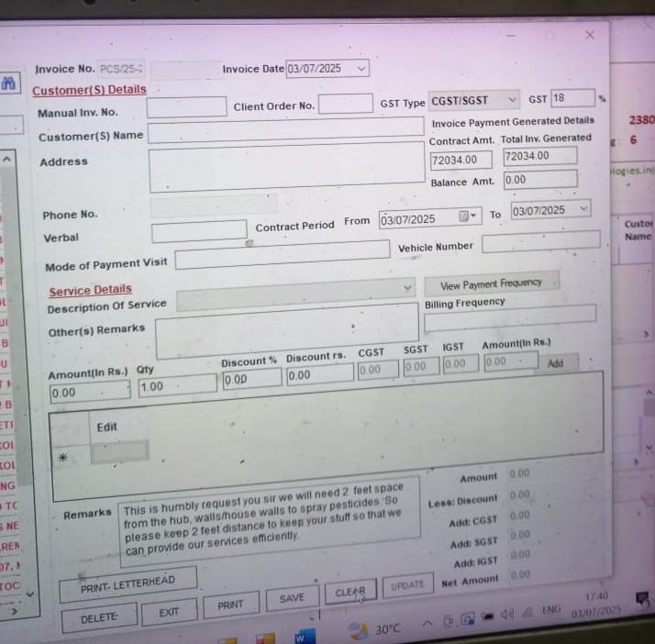
Task: Open the 30°C weather widget
Action: (374, 629)
